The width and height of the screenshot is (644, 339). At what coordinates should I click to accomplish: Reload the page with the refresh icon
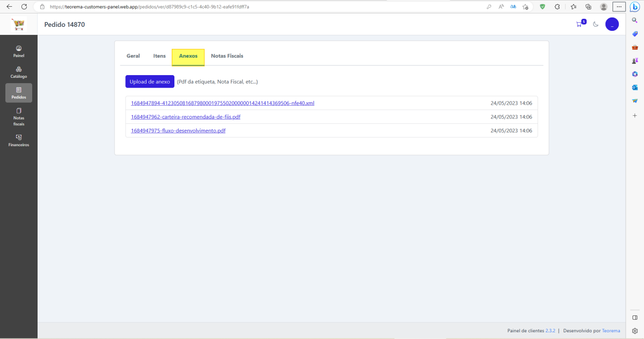(24, 7)
